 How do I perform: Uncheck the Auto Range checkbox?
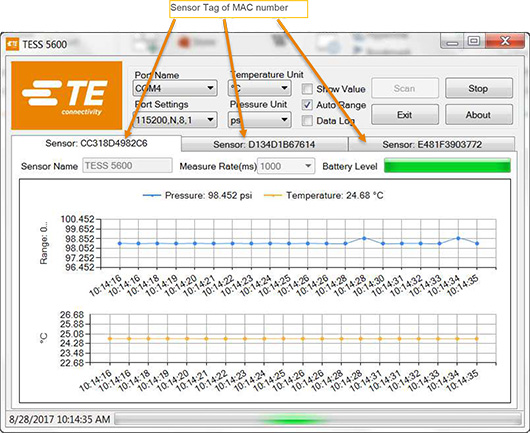(x=307, y=105)
